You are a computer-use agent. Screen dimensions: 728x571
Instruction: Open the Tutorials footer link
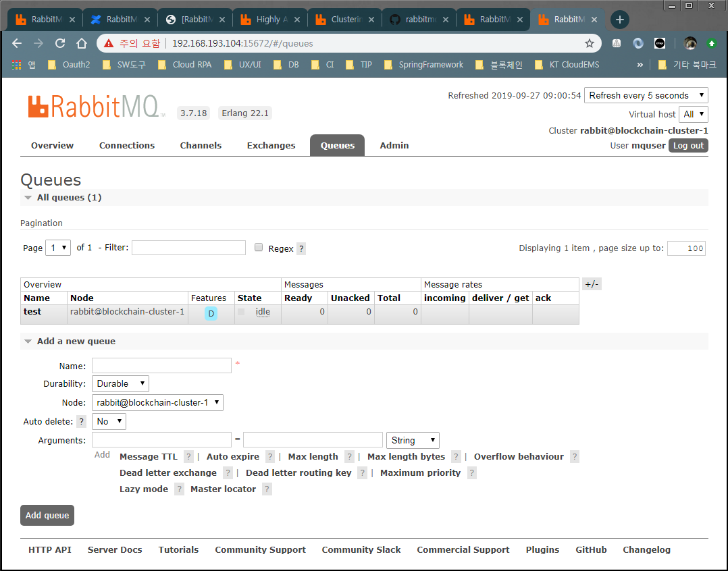pos(178,550)
